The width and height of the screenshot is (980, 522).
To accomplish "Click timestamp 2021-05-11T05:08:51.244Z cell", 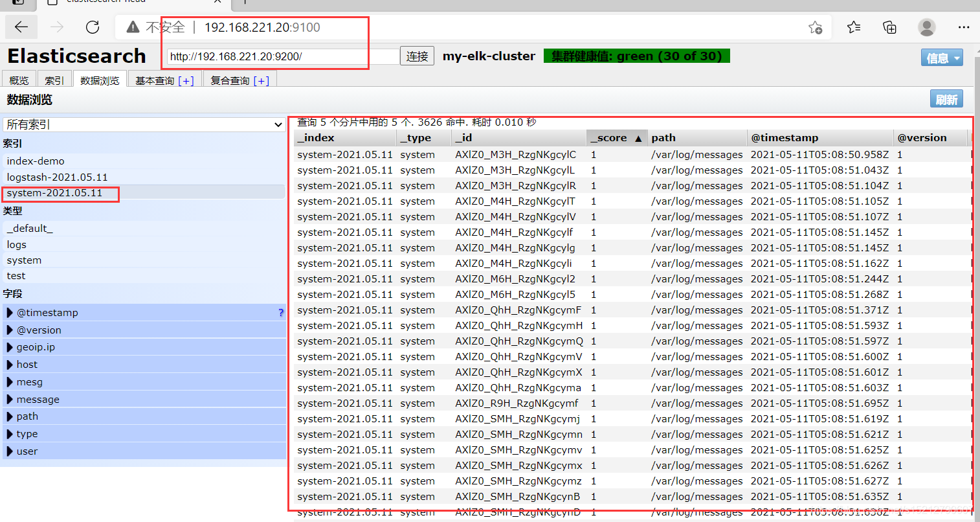I will coord(819,278).
